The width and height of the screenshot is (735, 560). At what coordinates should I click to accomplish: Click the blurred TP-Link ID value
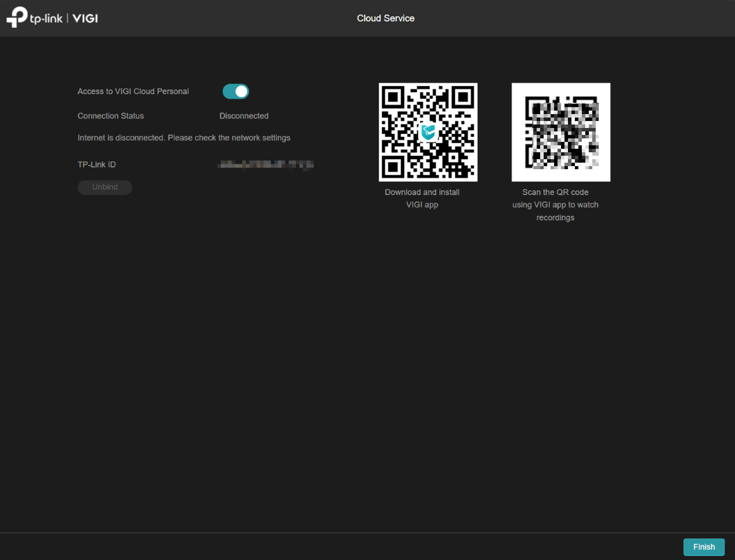(266, 164)
